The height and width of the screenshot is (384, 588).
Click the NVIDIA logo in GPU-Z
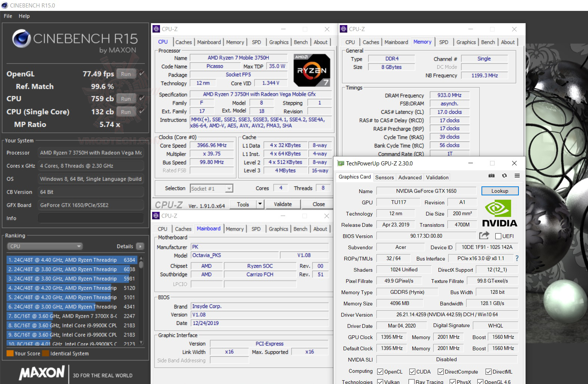click(x=500, y=214)
